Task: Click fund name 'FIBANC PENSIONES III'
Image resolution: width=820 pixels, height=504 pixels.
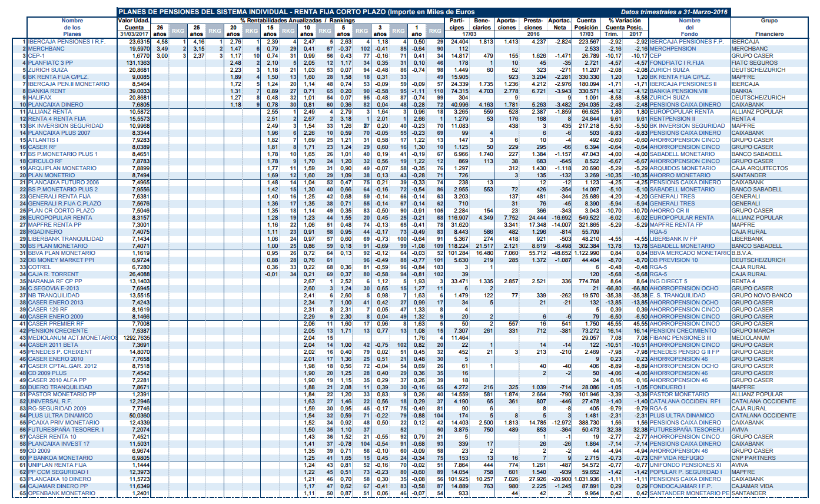Action: [x=679, y=337]
